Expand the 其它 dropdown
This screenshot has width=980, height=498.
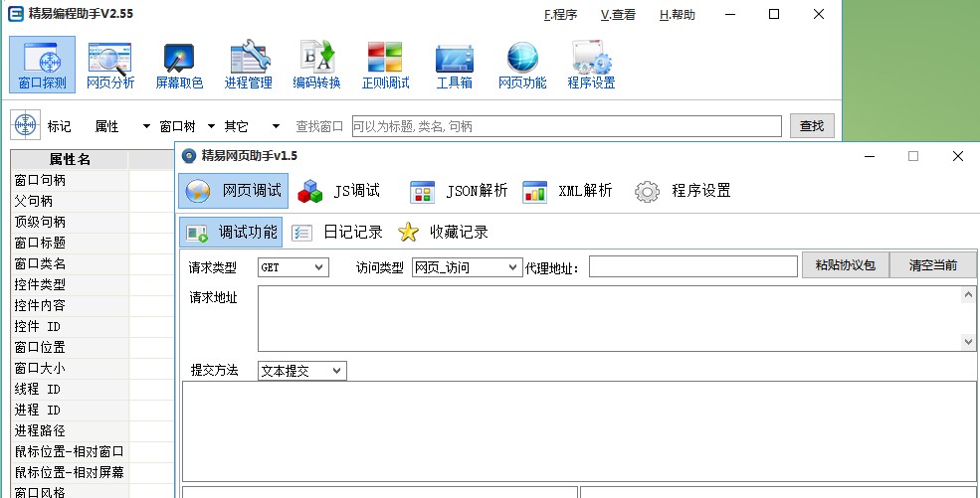tap(276, 126)
